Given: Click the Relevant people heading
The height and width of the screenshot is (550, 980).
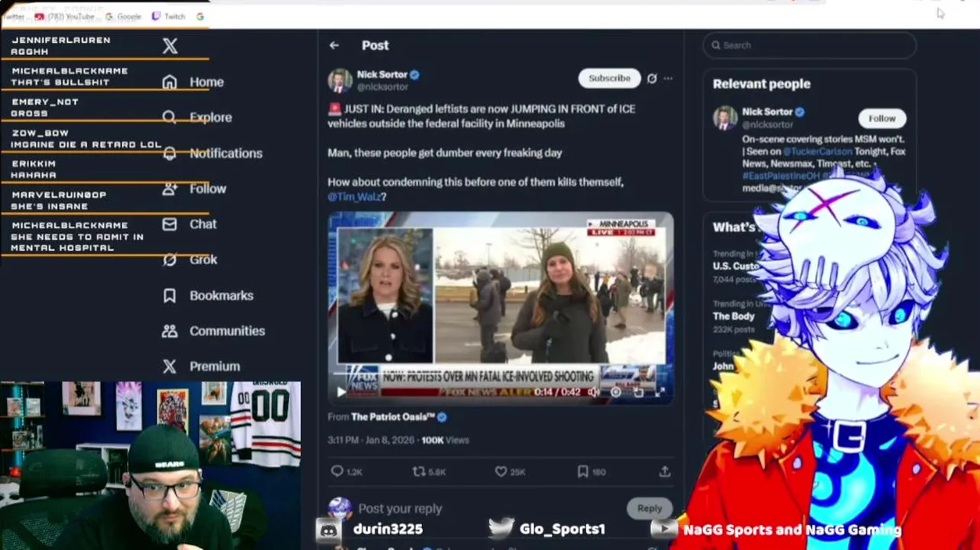Looking at the screenshot, I should pos(762,84).
